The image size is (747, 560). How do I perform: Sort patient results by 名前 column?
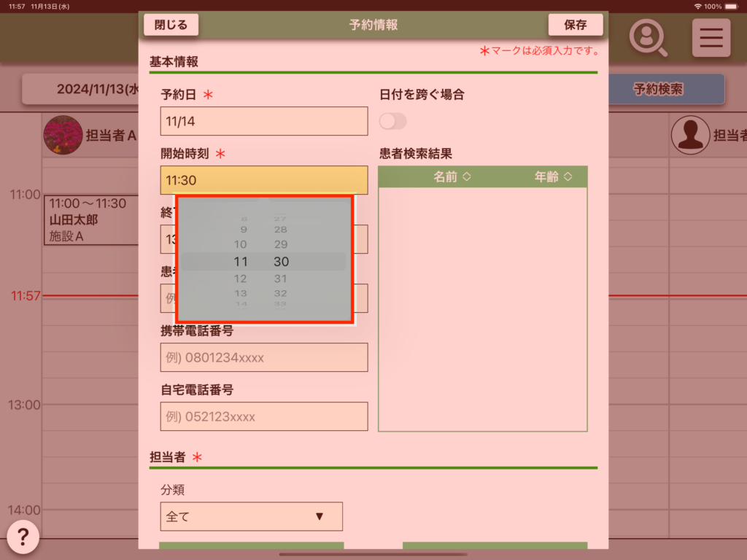point(452,176)
